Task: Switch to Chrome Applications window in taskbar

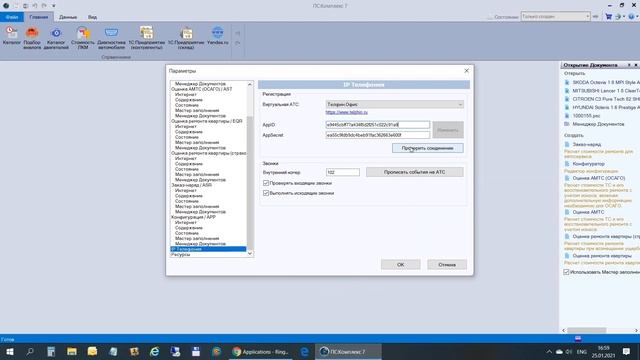Action: coord(261,352)
